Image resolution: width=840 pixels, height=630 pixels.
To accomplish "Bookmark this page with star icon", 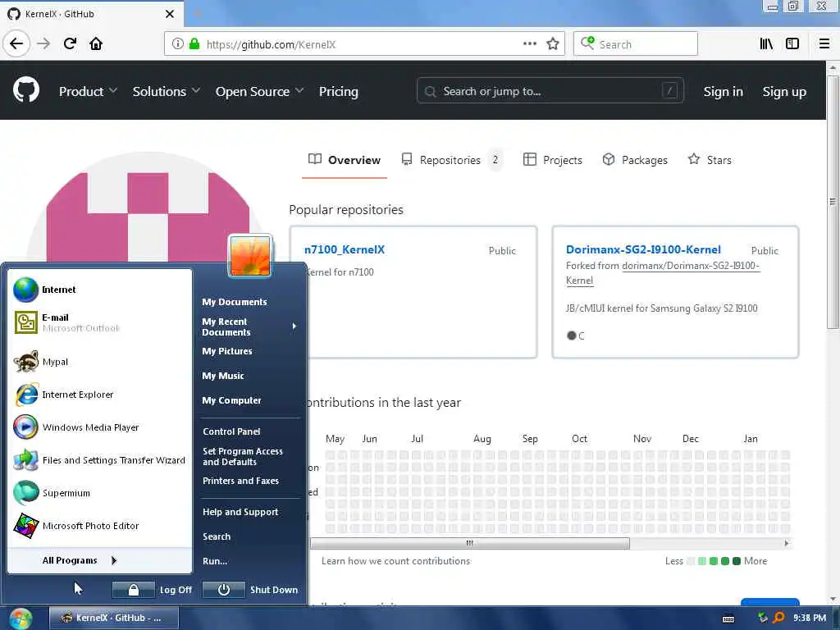I will [553, 44].
